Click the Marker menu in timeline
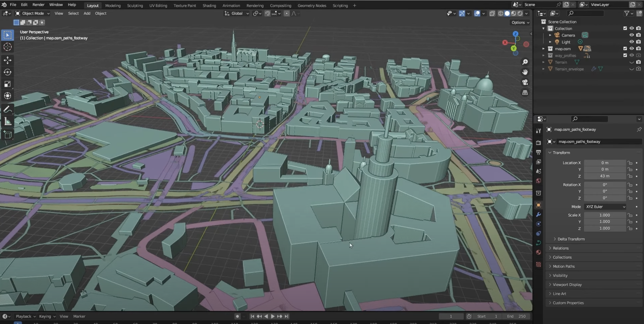This screenshot has height=324, width=644. point(79,317)
